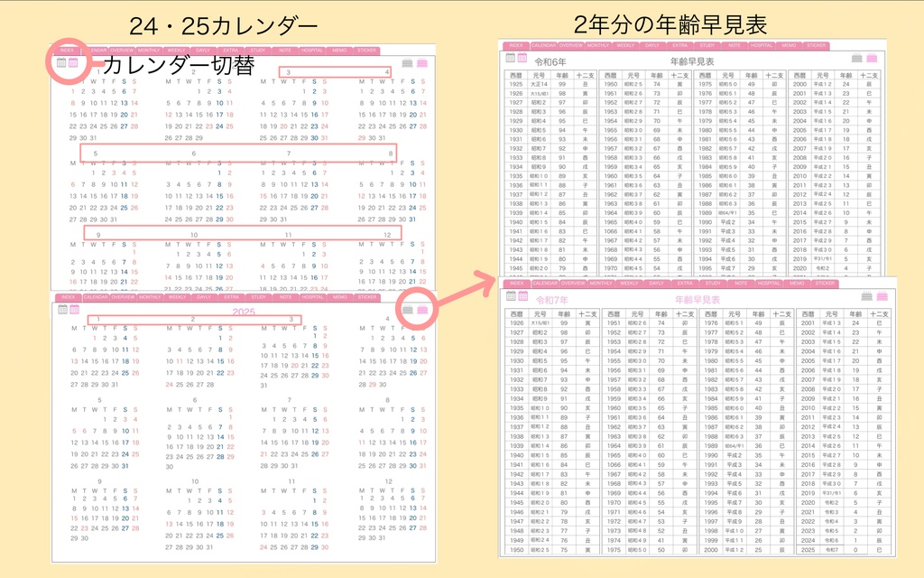
Task: Open month 12 in 2025 calendar
Action: point(388,481)
